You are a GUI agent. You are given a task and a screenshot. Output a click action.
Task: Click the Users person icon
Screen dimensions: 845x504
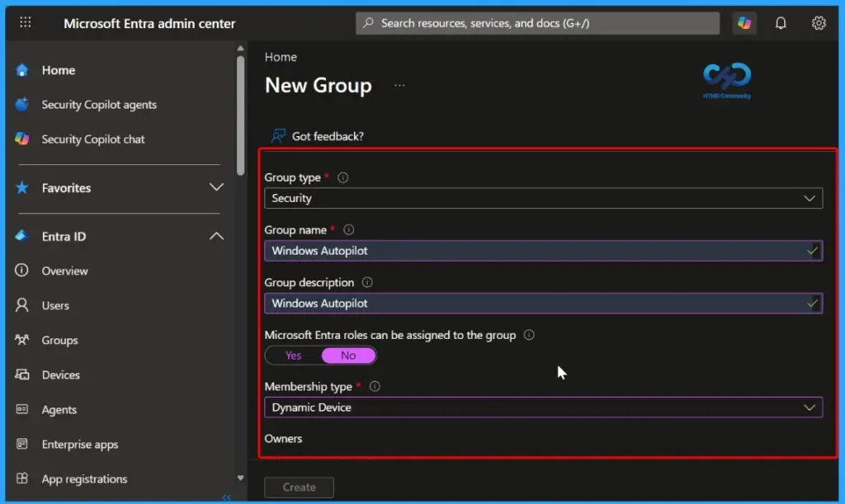22,305
